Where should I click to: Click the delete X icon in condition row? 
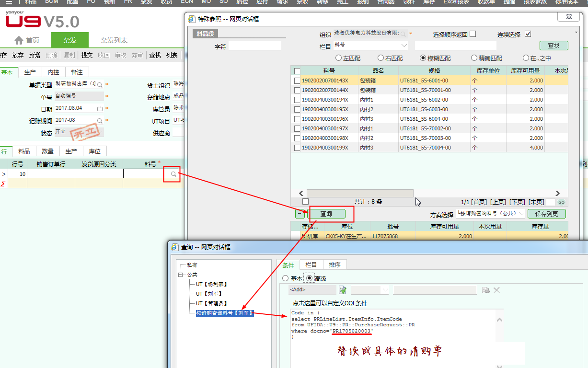coord(496,290)
